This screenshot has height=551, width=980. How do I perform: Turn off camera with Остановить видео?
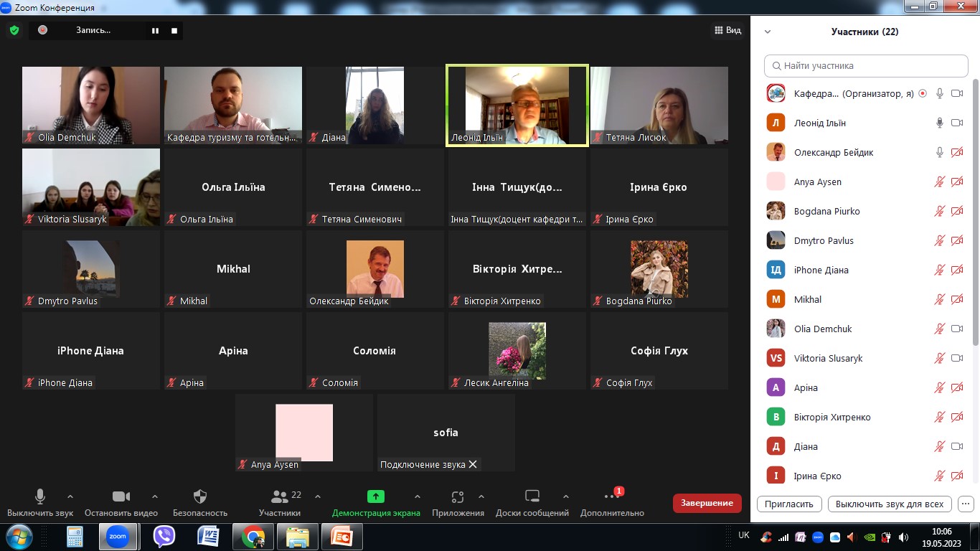point(121,496)
